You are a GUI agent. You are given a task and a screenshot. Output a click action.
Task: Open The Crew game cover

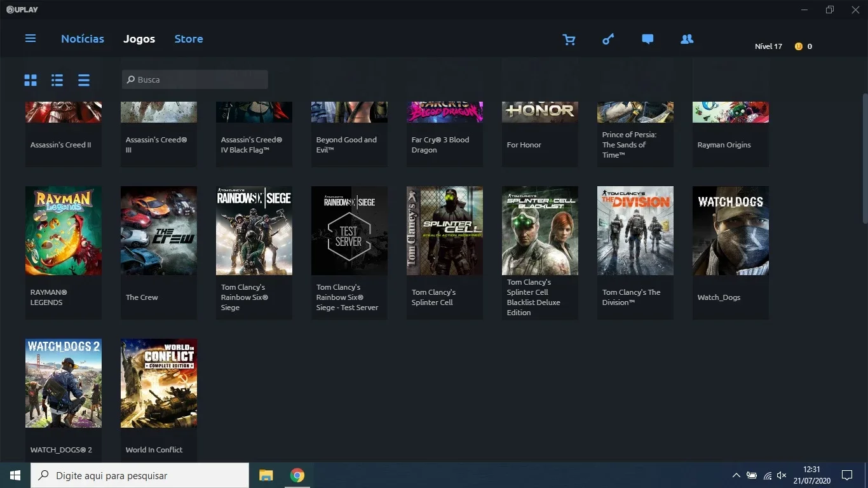coord(159,231)
